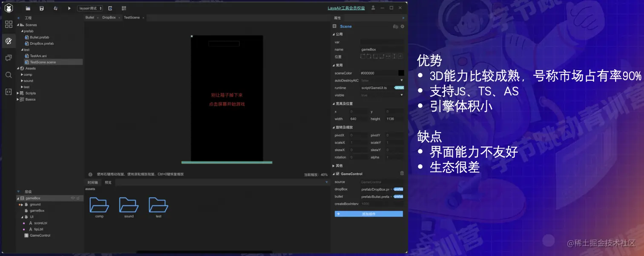The width and height of the screenshot is (644, 256).
Task: Expand the Scripts tree node
Action: coord(18,93)
